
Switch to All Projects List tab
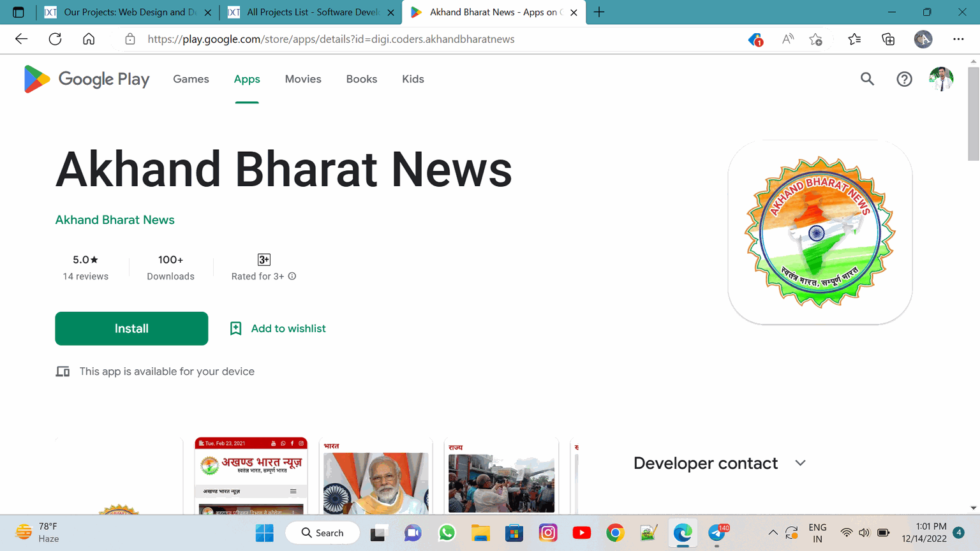311,12
